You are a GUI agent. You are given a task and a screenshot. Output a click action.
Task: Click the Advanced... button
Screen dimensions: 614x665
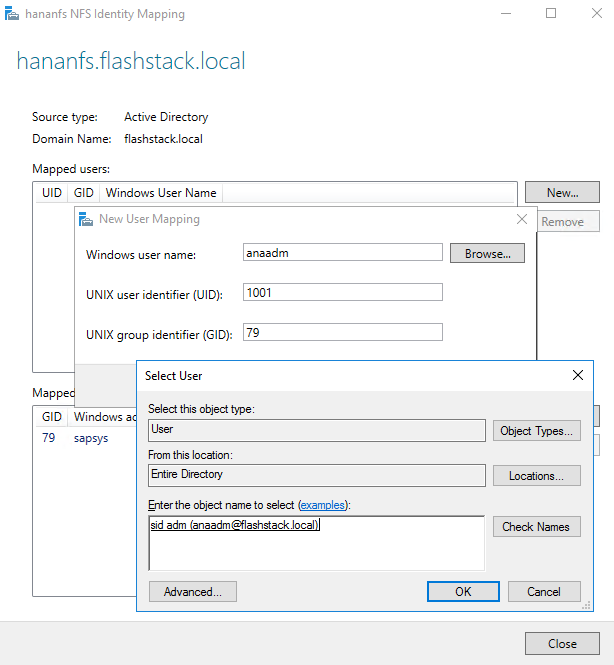(193, 592)
